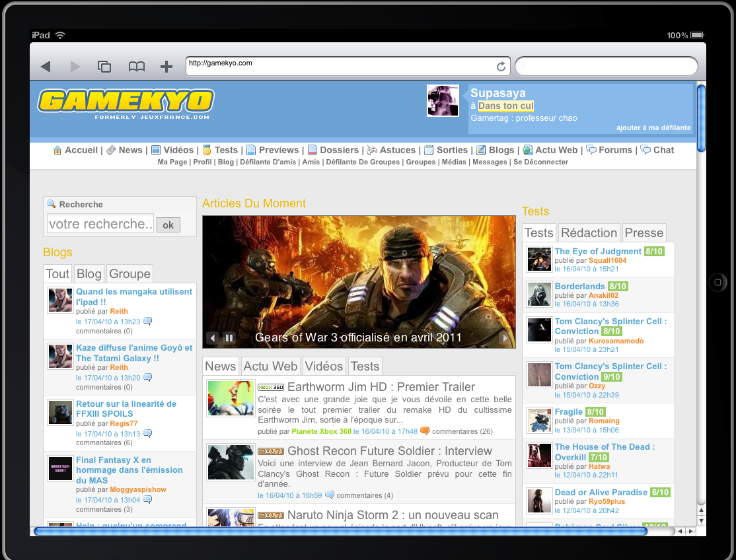Open the browser pages/tabs icon
The height and width of the screenshot is (560, 736).
tap(104, 67)
